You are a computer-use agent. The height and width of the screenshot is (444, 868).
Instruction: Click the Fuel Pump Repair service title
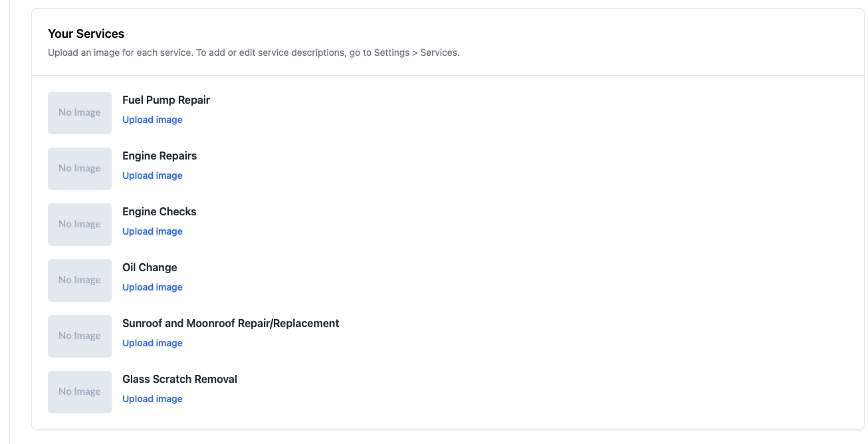point(166,100)
